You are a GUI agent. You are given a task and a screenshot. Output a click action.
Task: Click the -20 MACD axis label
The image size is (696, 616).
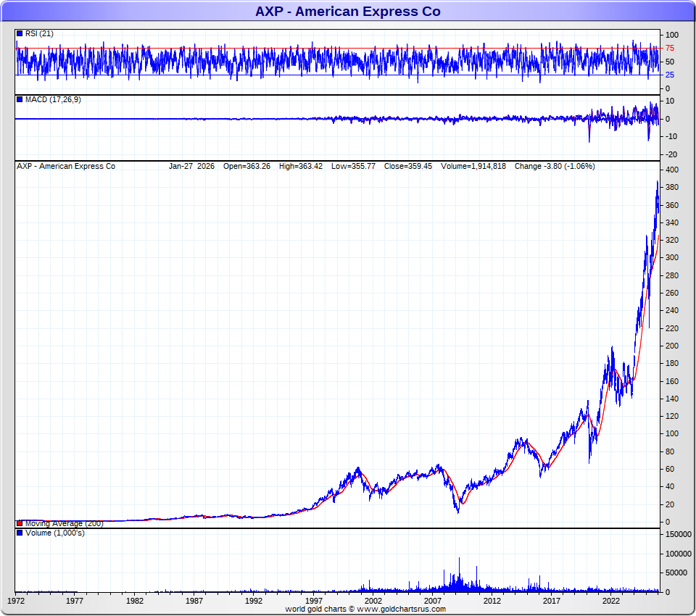coord(671,154)
